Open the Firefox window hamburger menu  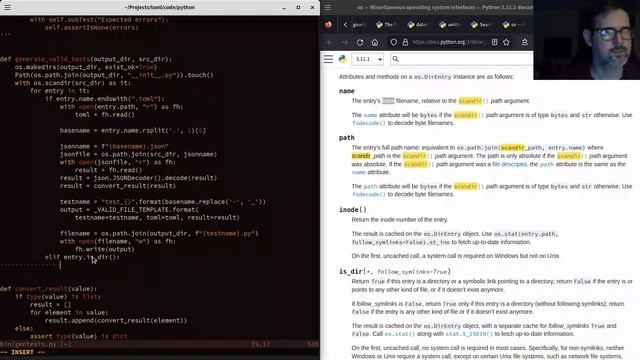tap(328, 7)
